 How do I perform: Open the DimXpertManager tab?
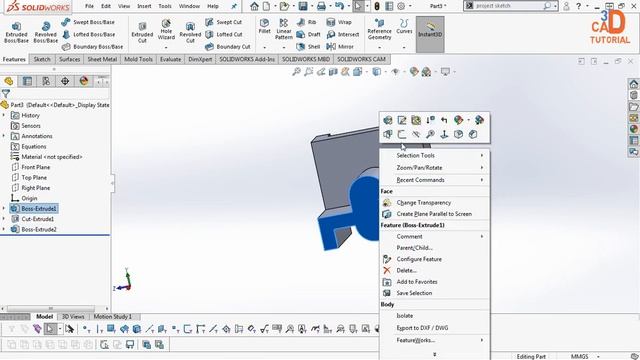coord(65,81)
